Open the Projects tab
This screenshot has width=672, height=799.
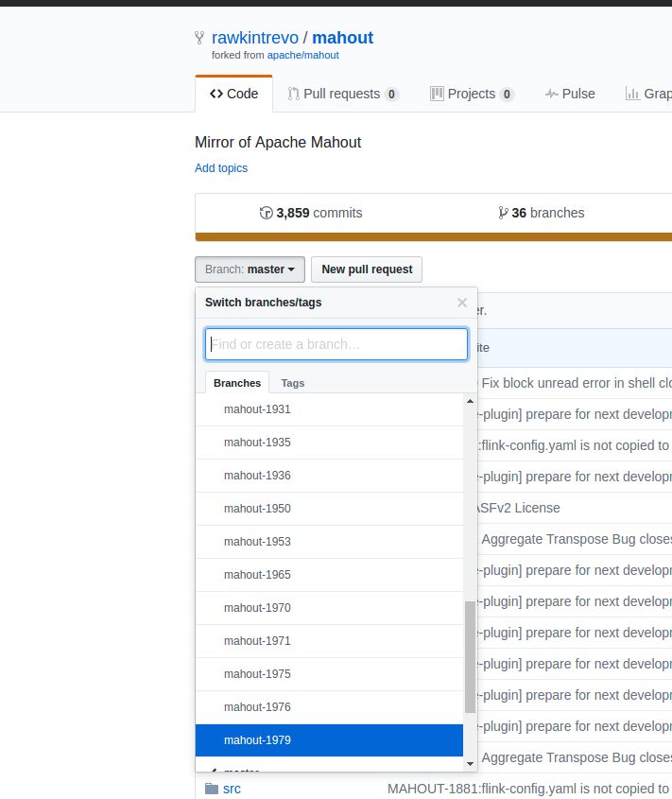point(472,94)
